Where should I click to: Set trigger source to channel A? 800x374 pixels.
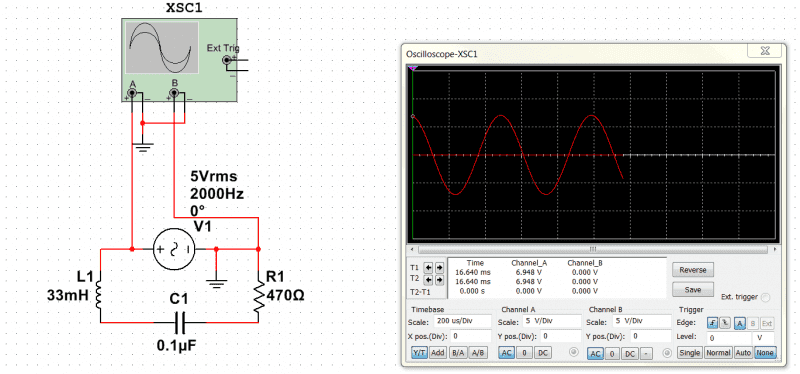(739, 322)
